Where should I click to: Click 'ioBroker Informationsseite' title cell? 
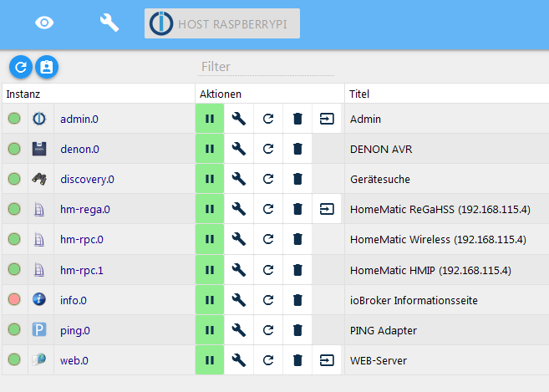point(447,300)
